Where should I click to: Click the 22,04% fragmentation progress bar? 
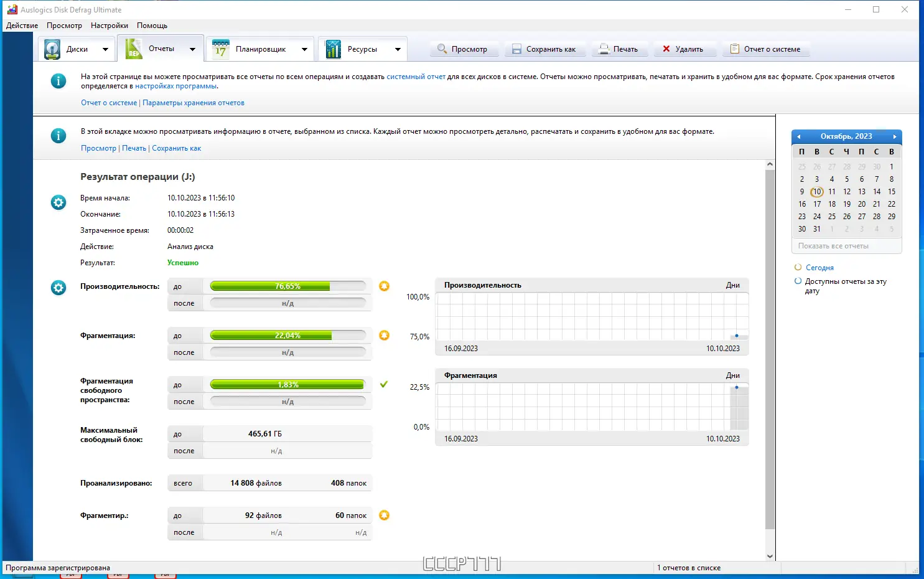(287, 336)
